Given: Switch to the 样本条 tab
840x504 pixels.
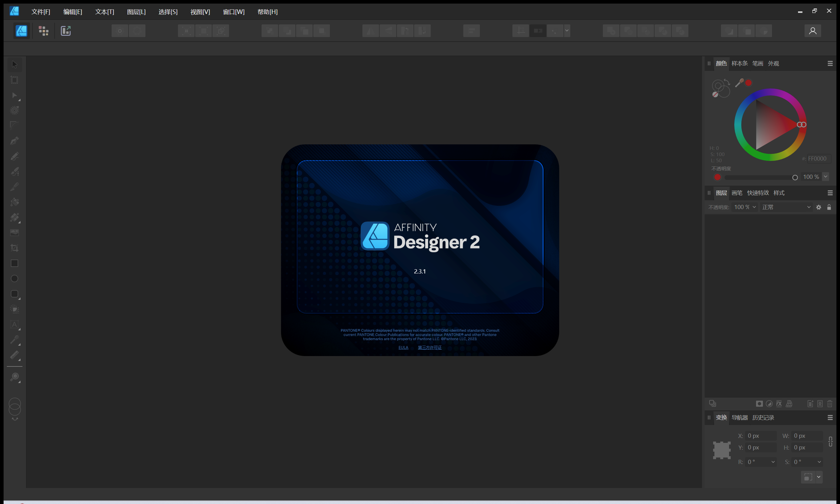Looking at the screenshot, I should pos(739,63).
